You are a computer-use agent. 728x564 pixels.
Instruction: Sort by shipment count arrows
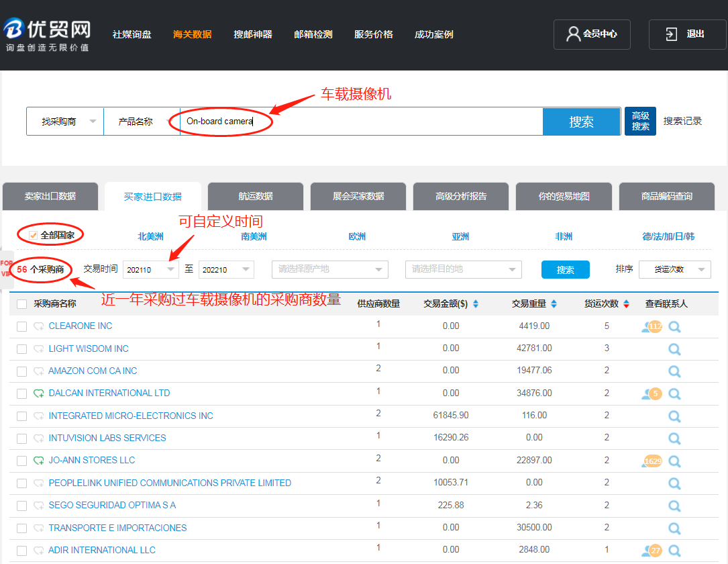click(626, 304)
